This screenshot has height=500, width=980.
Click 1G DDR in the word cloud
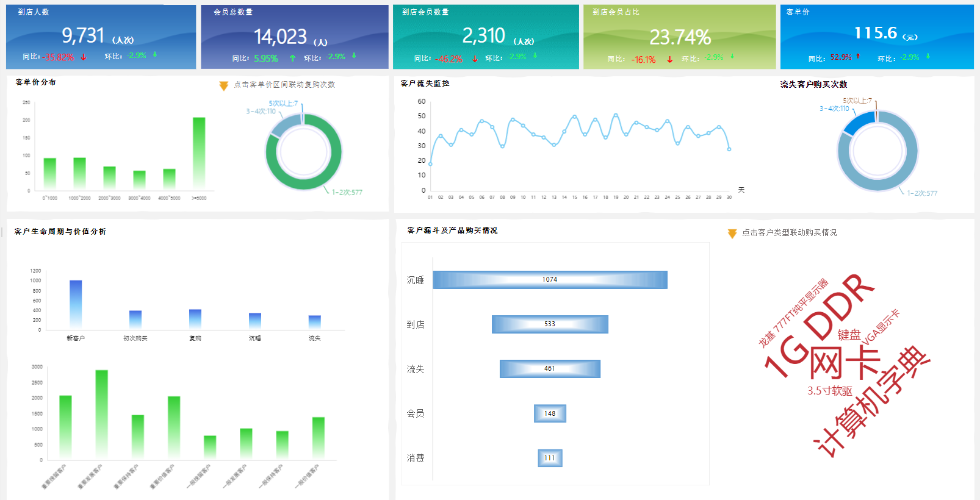(x=820, y=326)
